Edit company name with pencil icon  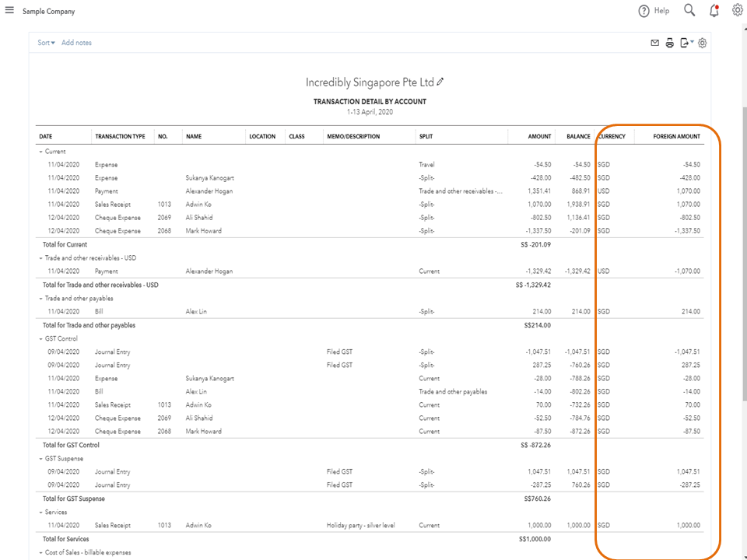[440, 82]
